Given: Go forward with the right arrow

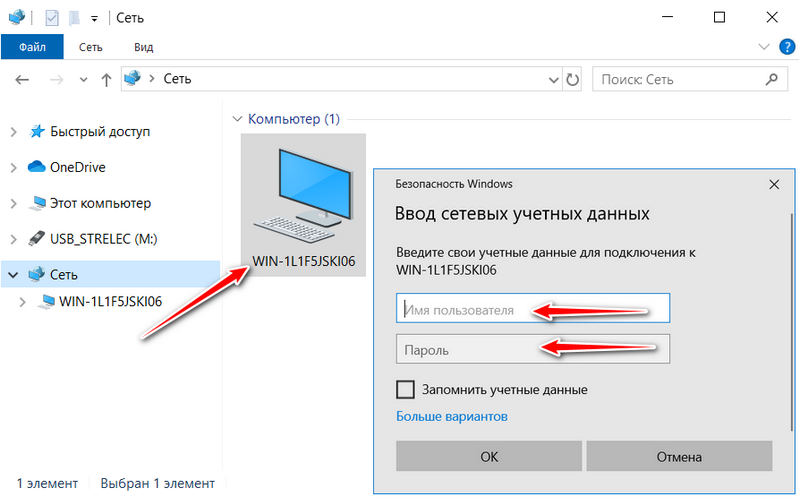Looking at the screenshot, I should click(x=56, y=80).
